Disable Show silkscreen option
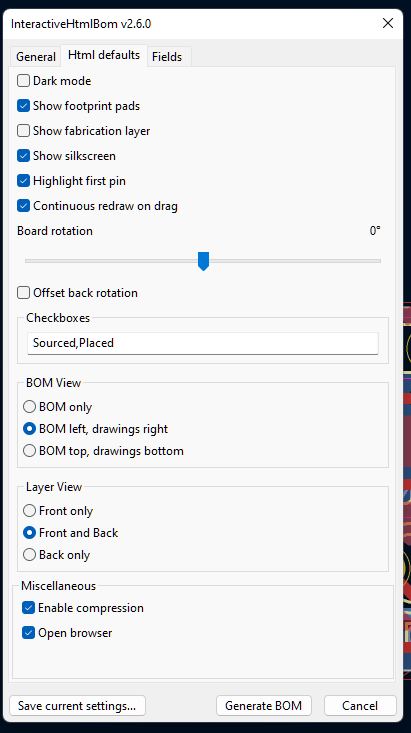The image size is (411, 733). tap(23, 156)
